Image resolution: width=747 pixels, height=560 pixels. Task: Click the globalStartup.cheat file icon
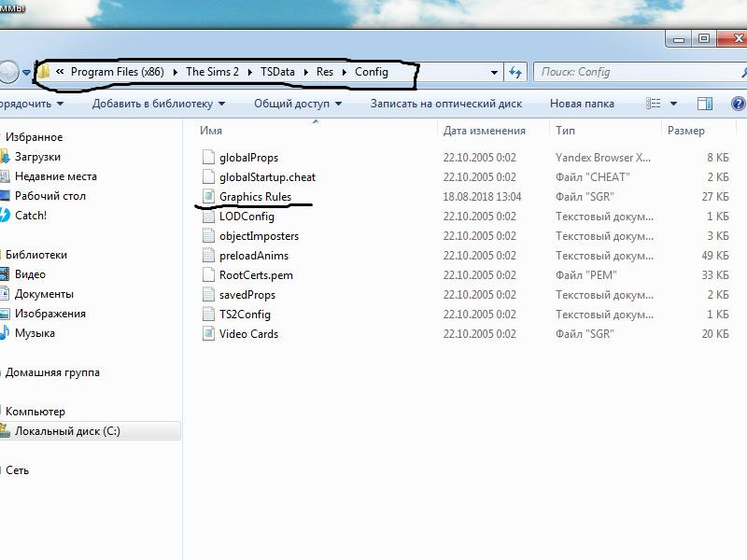[208, 176]
